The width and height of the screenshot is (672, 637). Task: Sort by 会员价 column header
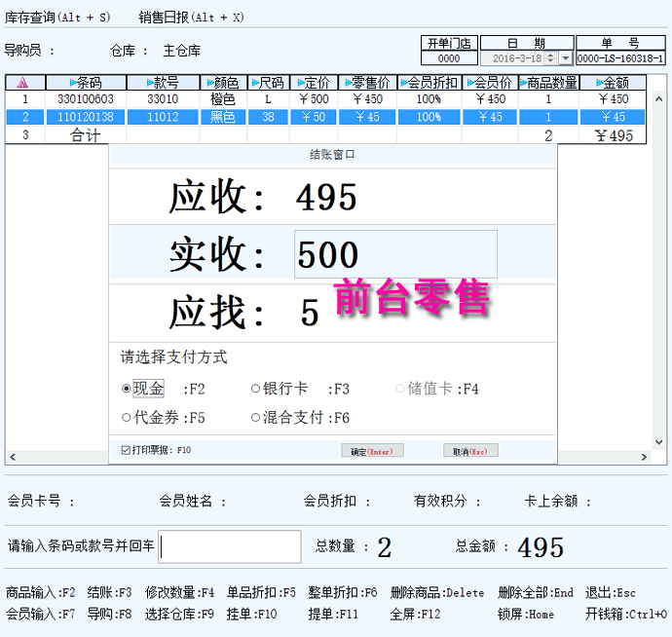[x=490, y=83]
